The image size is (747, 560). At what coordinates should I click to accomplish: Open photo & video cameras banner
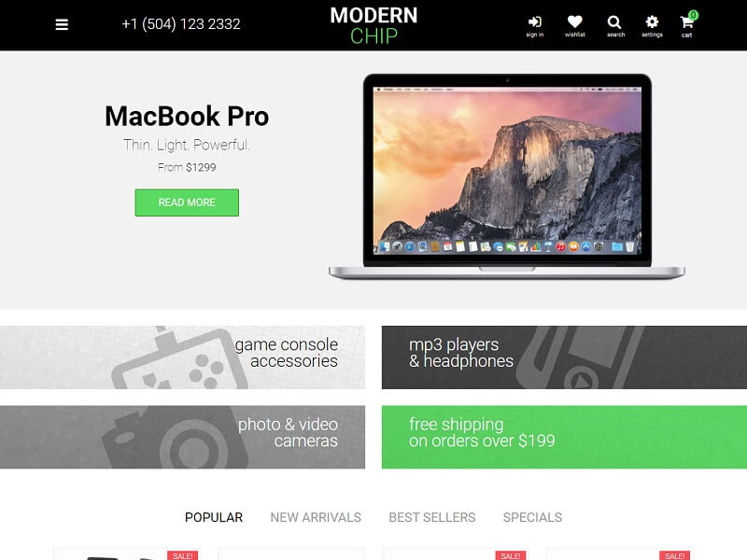[x=182, y=437]
